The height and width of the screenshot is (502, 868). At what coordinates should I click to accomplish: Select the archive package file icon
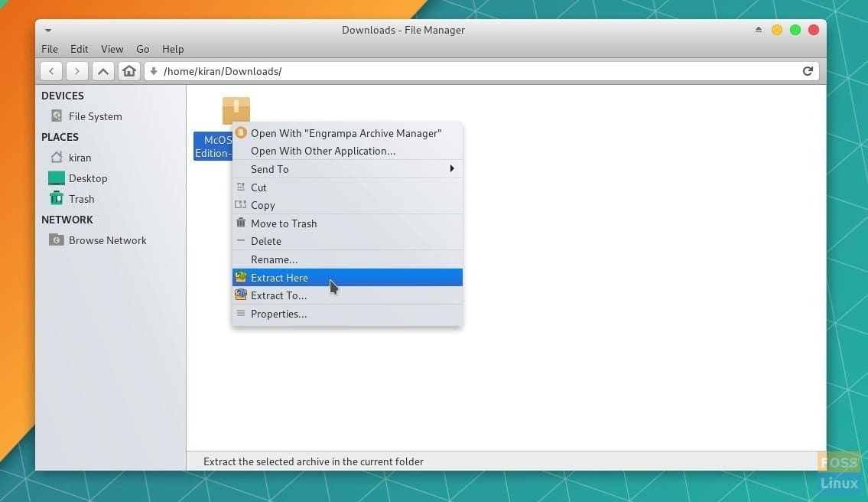[x=236, y=110]
